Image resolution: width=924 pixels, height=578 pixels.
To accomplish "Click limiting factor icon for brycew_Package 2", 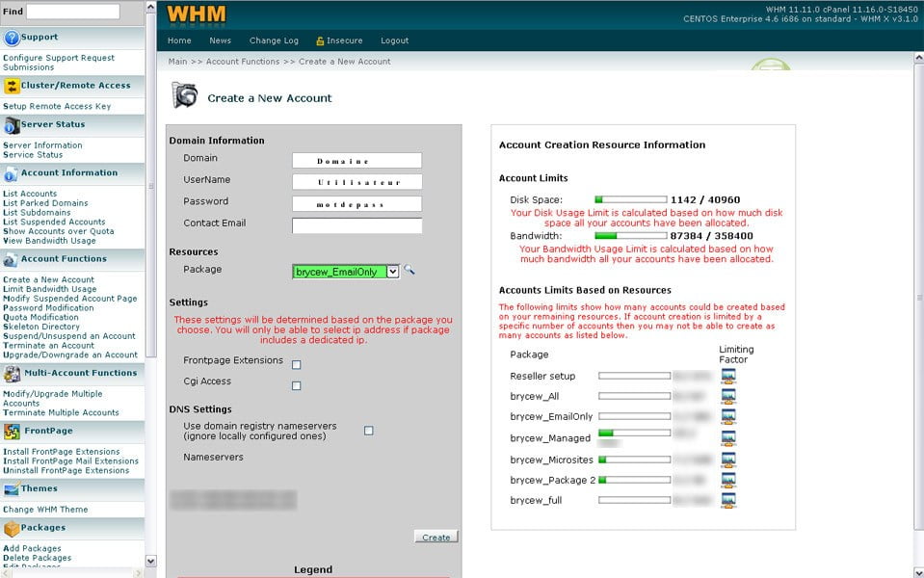I will [x=728, y=480].
